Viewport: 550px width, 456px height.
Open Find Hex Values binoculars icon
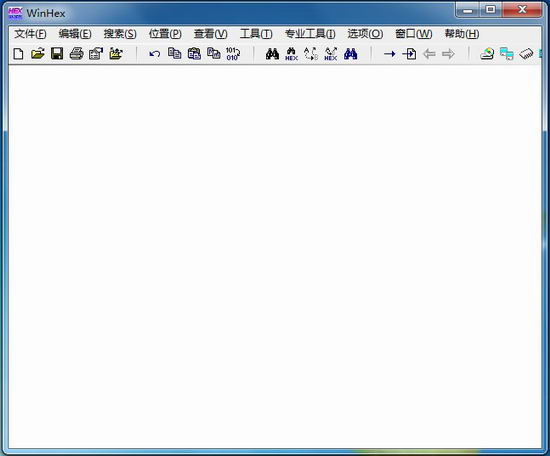point(291,54)
